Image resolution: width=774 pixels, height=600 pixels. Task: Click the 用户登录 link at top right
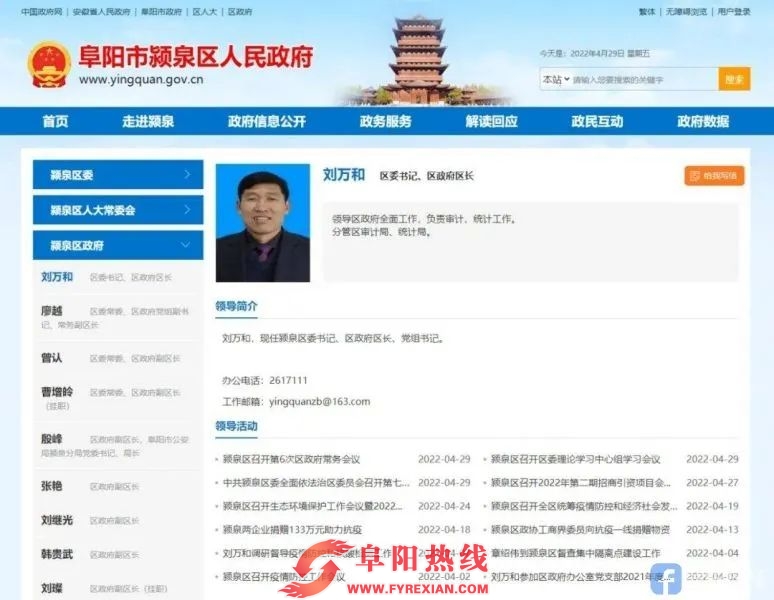coord(733,12)
